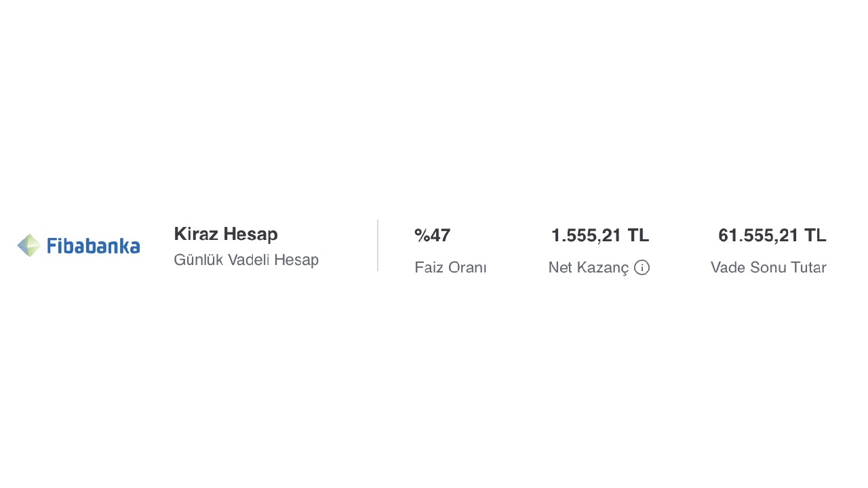The image size is (868, 488).
Task: Select the Kiraz Hesap account title
Action: pos(226,235)
